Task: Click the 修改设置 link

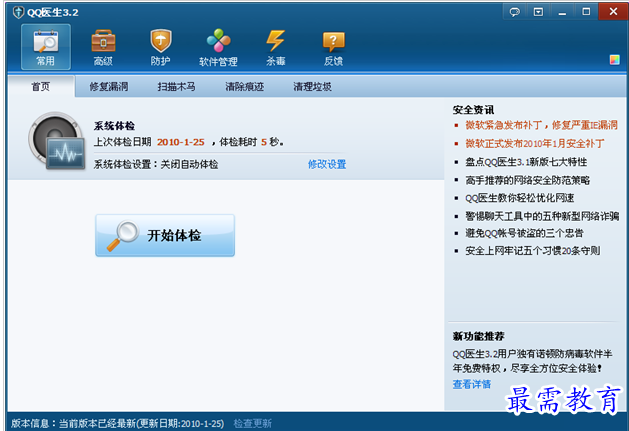Action: pyautogui.click(x=327, y=164)
